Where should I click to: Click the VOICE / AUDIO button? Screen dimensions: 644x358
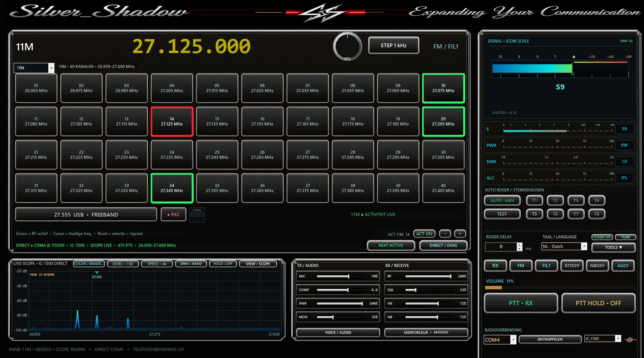[338, 333]
